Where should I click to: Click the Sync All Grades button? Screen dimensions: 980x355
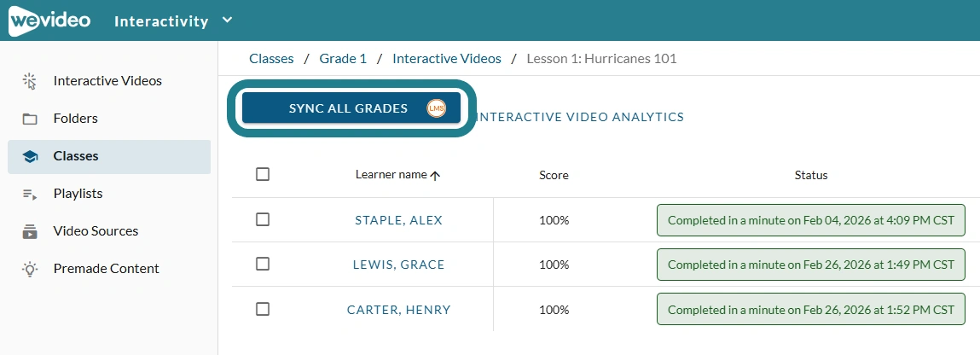tap(351, 108)
